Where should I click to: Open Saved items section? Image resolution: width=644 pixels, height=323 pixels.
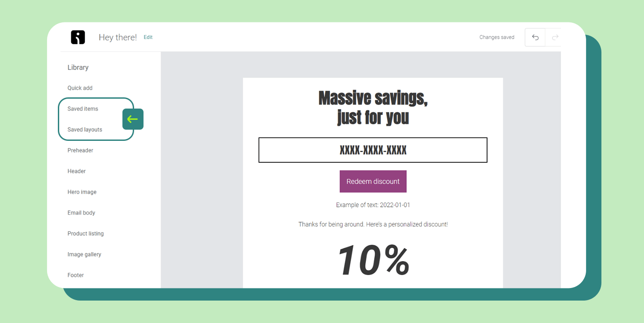coord(83,109)
